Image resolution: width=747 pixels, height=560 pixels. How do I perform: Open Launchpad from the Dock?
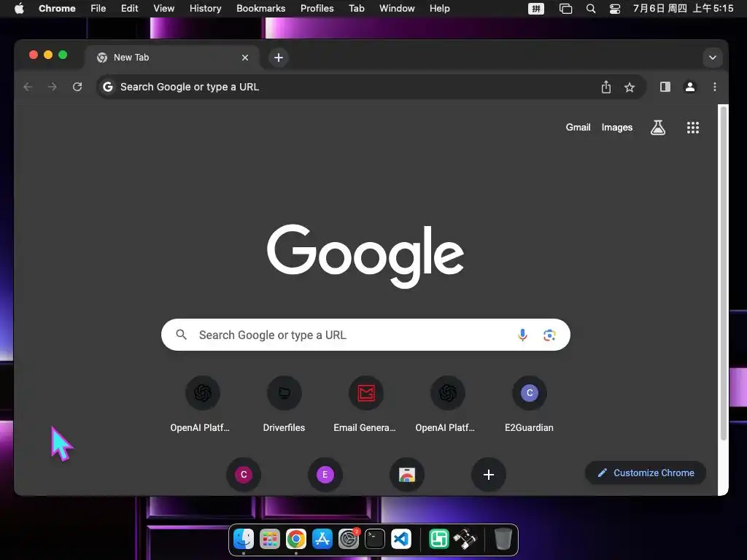click(x=270, y=539)
